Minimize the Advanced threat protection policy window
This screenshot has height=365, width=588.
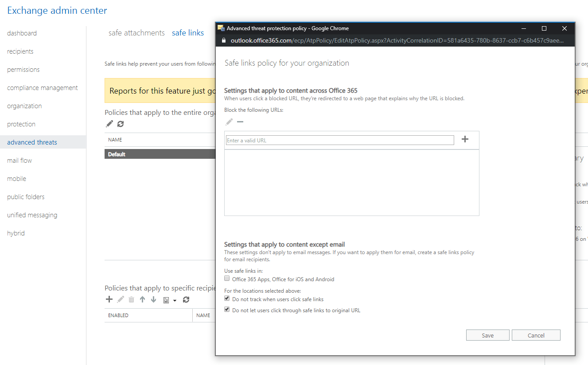click(524, 28)
